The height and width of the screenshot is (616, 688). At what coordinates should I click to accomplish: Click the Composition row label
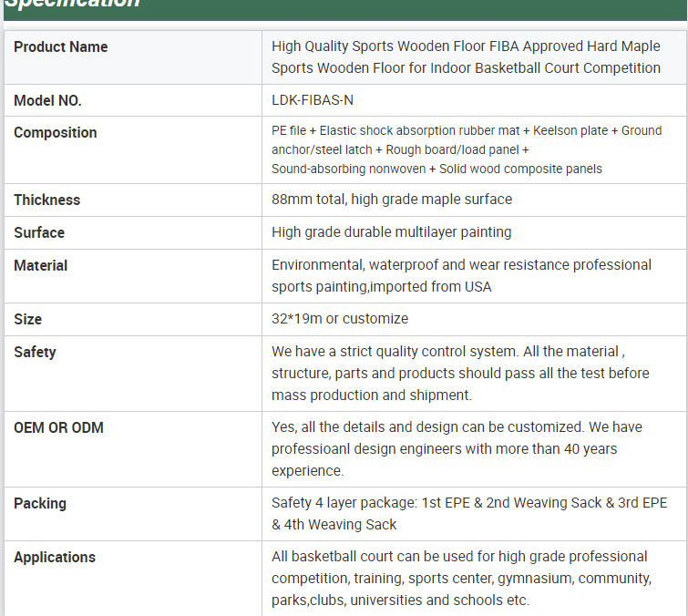[x=56, y=133]
